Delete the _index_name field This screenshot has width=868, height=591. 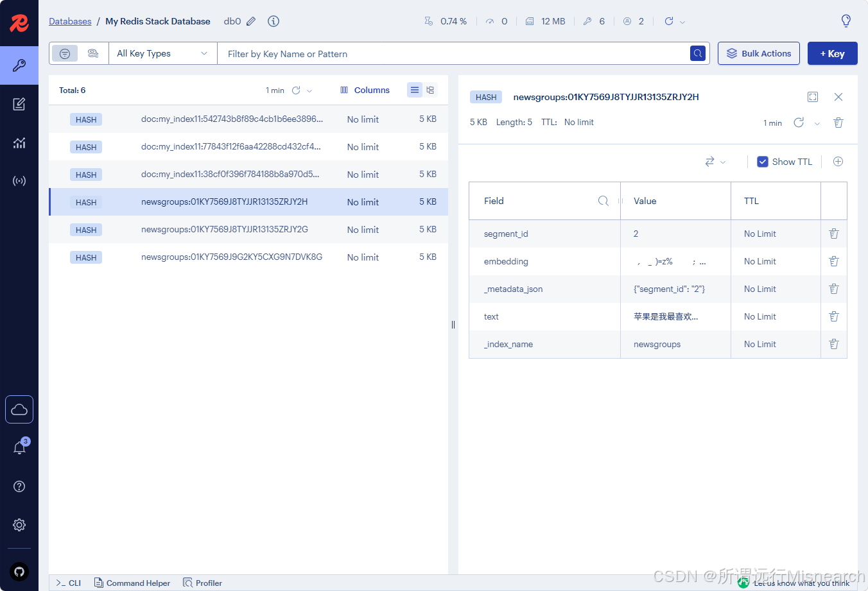coord(834,344)
